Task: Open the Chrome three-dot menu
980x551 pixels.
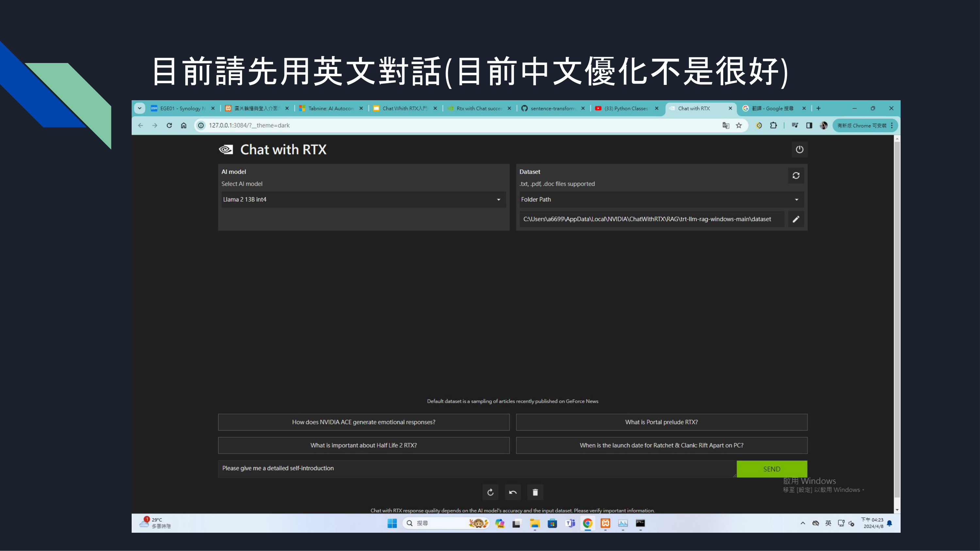Action: [x=892, y=125]
